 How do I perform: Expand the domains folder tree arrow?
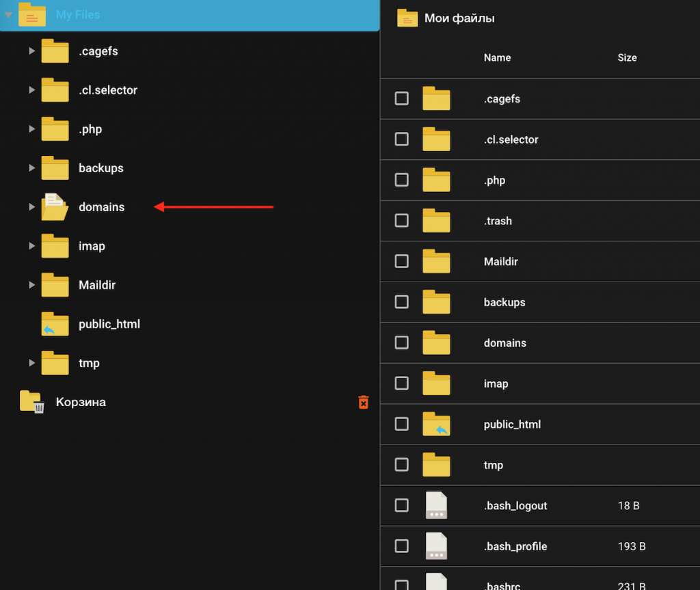pyautogui.click(x=31, y=207)
